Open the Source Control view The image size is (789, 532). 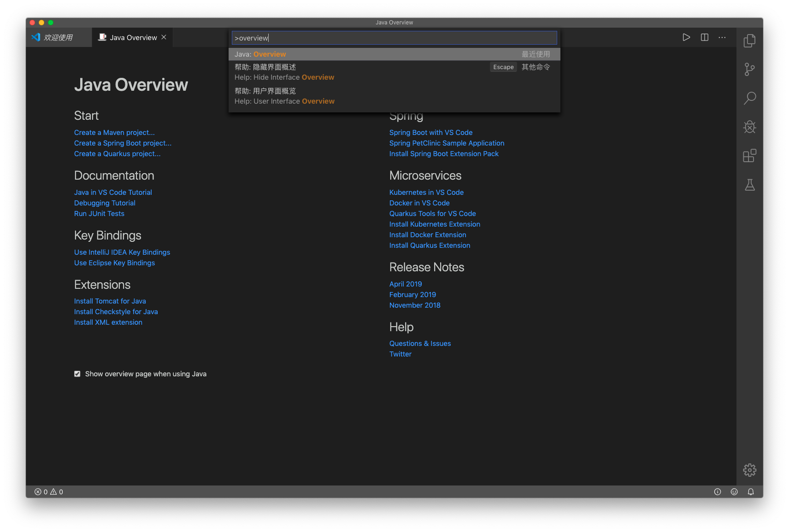pyautogui.click(x=749, y=70)
